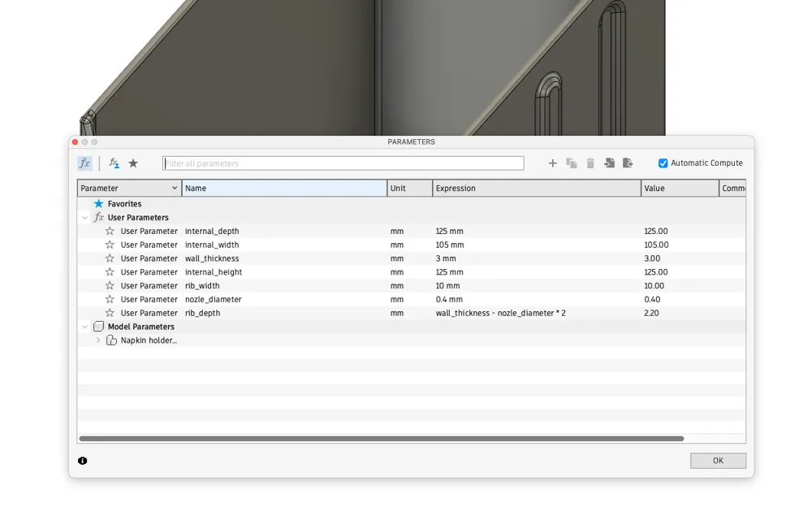Select the Favorites row
This screenshot has width=812, height=529.
[412, 204]
